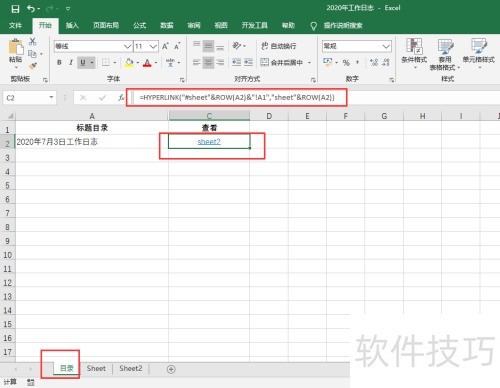Apply Comma Style
The width and height of the screenshot is (500, 388).
tap(357, 62)
